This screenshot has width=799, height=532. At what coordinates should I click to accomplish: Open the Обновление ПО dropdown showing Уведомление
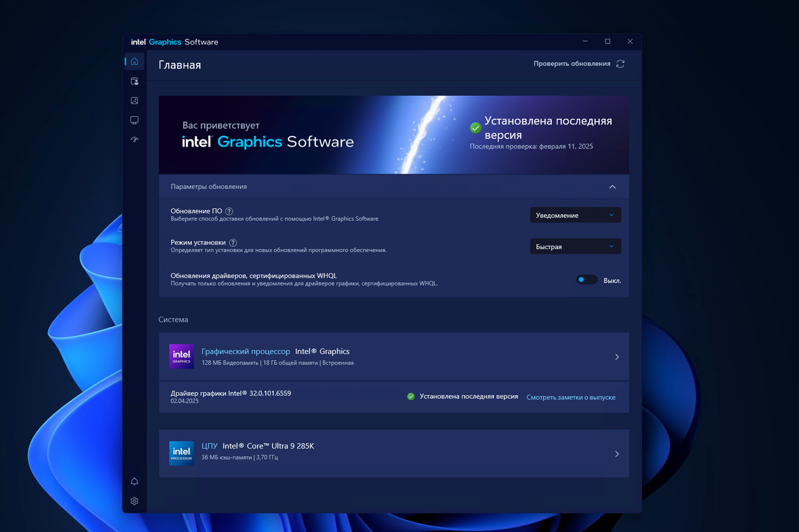[x=575, y=215]
